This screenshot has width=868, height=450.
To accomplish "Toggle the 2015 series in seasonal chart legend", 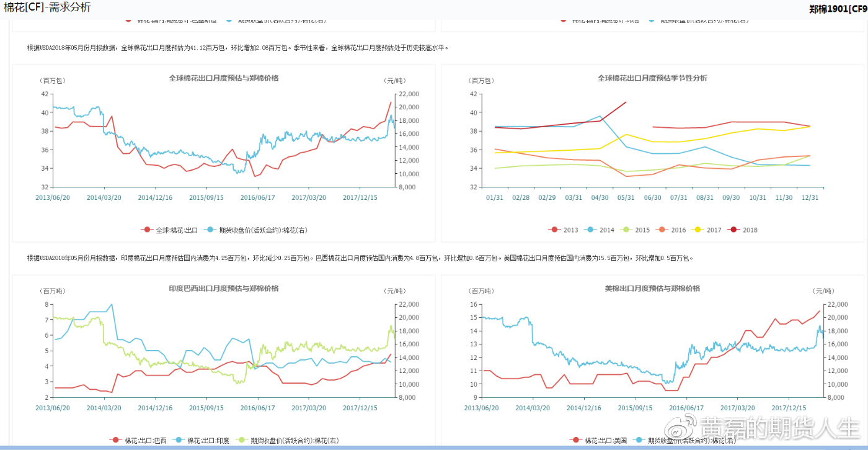I will click(x=635, y=230).
